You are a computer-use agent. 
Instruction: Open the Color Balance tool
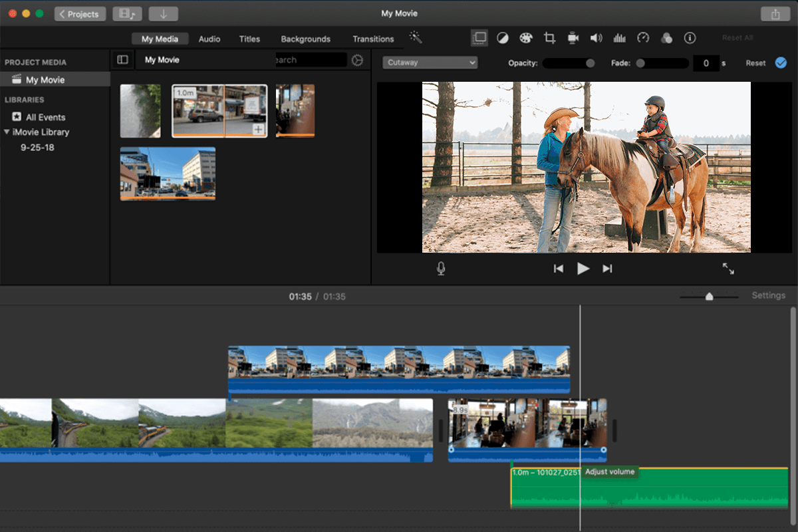[502, 38]
